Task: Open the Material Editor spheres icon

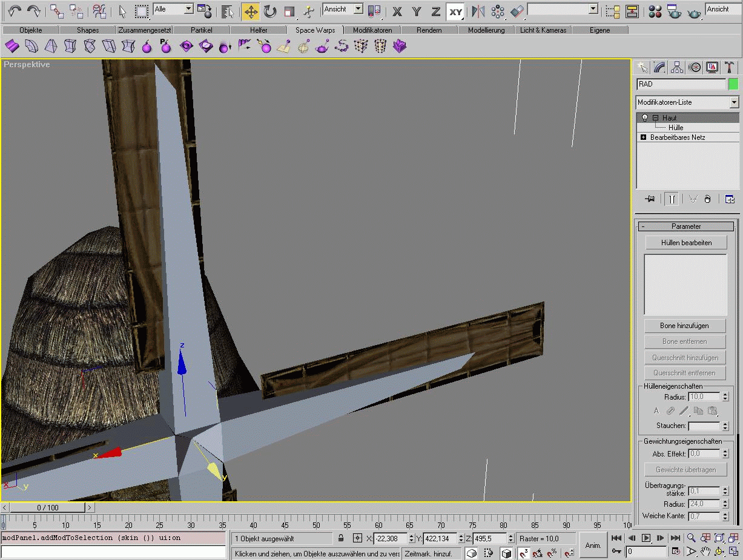Action: (655, 11)
